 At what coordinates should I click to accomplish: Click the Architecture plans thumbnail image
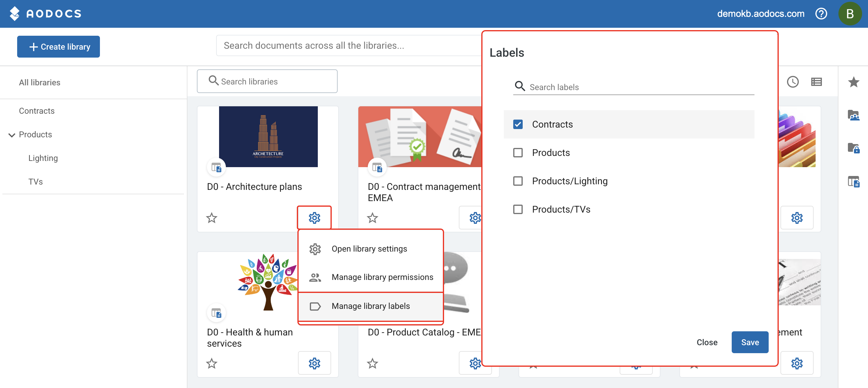(268, 137)
